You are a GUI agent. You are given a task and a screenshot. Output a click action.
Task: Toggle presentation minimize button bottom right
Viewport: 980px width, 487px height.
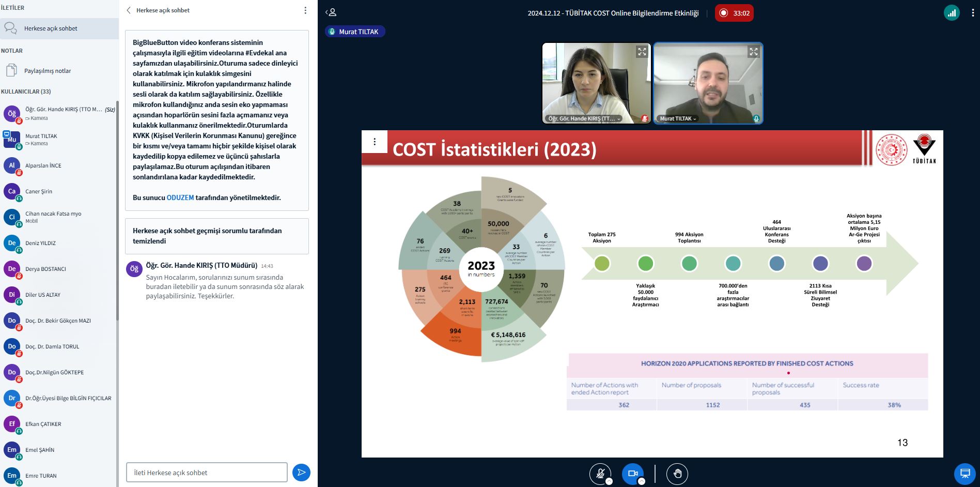[965, 473]
